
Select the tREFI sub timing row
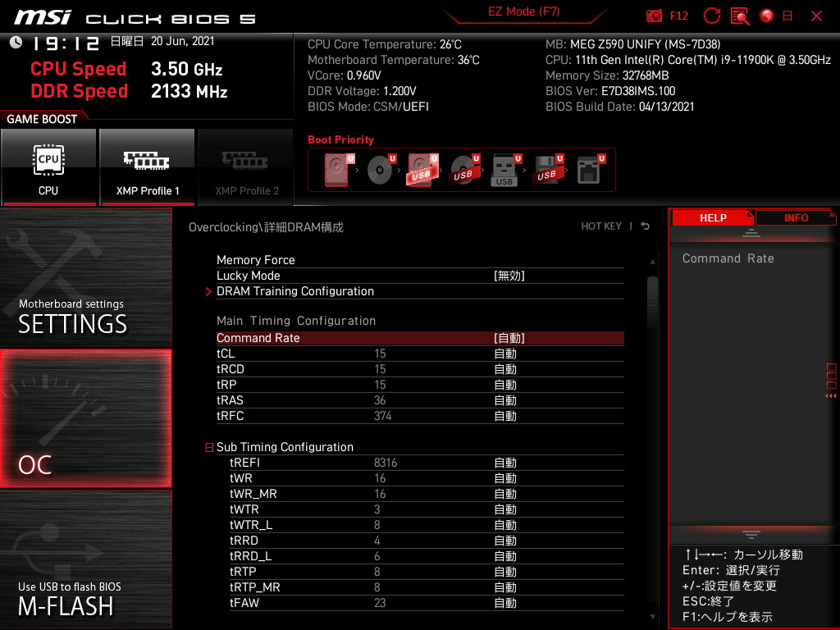(x=427, y=463)
